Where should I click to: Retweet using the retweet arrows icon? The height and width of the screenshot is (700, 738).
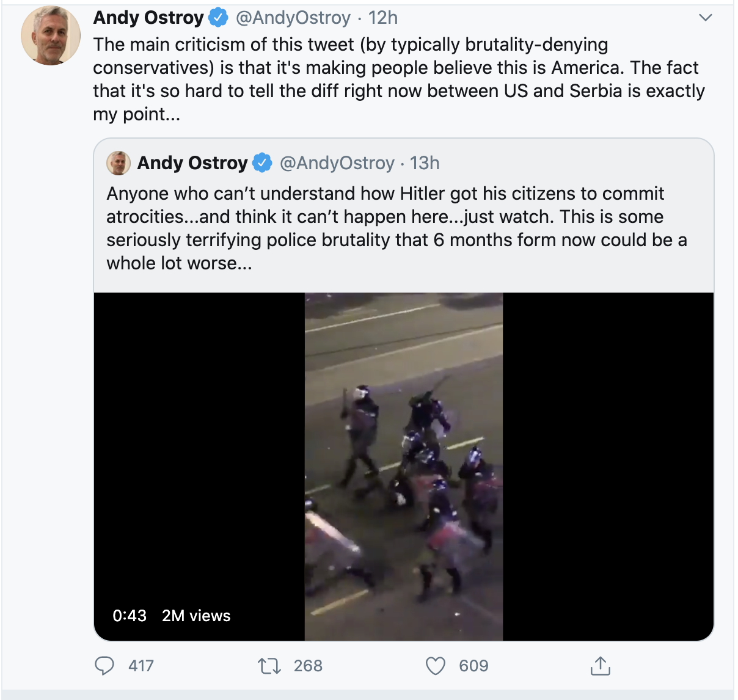point(269,666)
